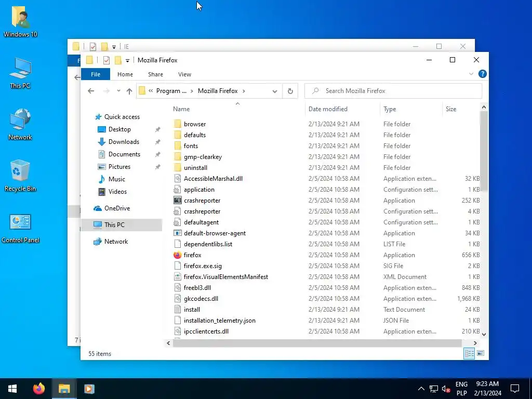532x399 pixels.
Task: Go back using the Back arrow
Action: [90, 91]
